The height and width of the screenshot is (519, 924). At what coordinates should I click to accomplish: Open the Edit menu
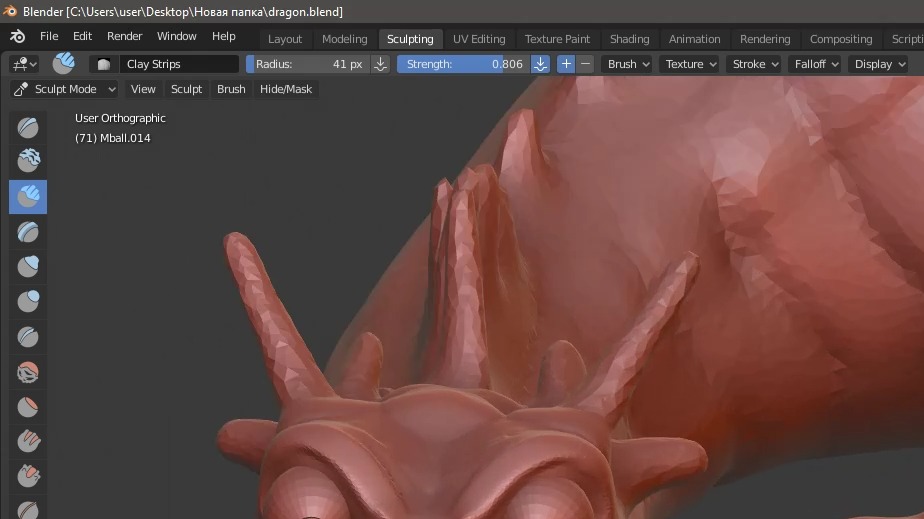(82, 37)
